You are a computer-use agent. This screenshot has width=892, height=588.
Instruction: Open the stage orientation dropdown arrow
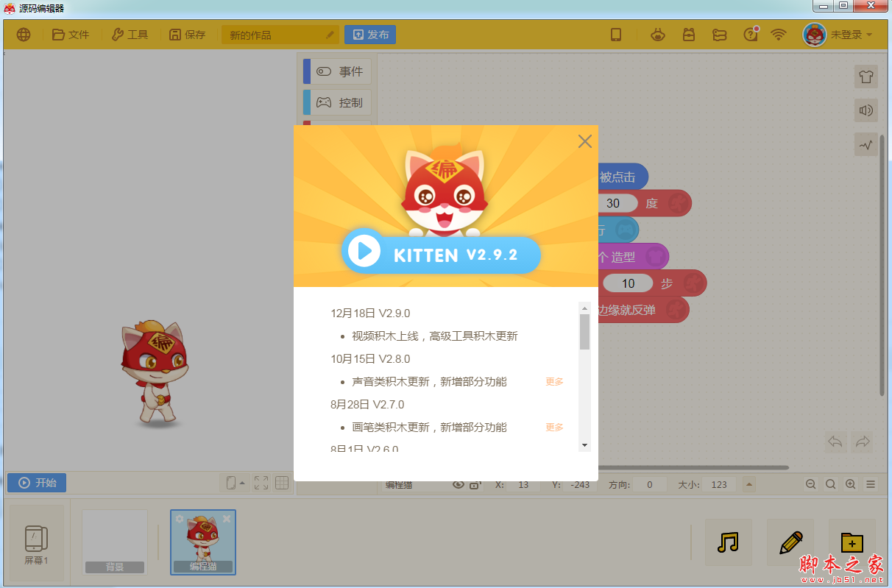[x=241, y=483]
